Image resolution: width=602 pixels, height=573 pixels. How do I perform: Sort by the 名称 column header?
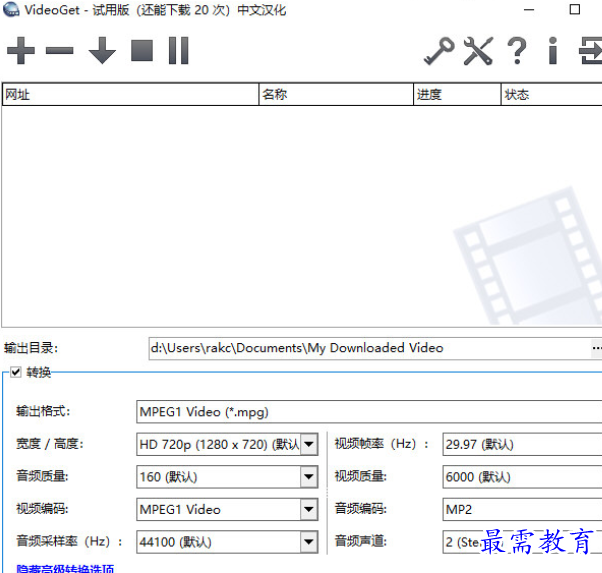tap(336, 94)
